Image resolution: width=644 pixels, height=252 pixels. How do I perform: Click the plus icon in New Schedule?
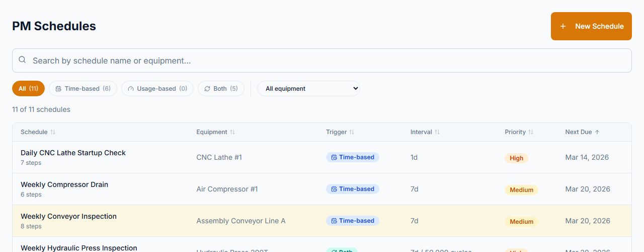(563, 26)
